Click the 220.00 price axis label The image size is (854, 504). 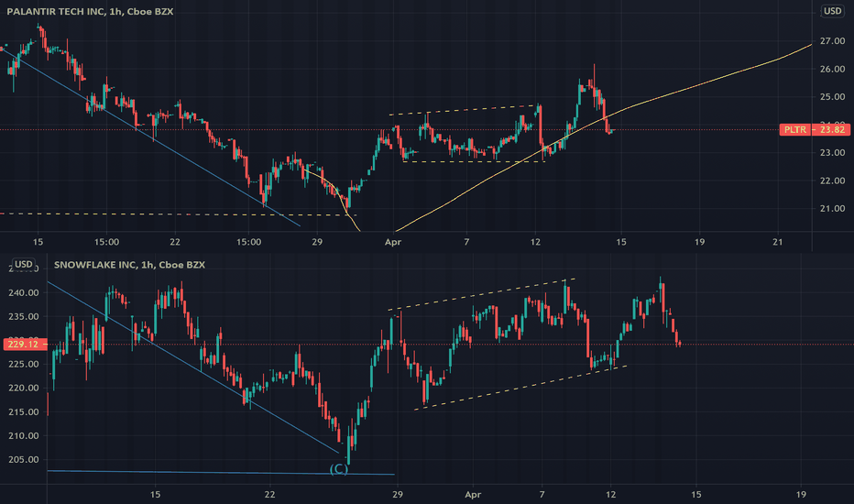tap(24, 388)
